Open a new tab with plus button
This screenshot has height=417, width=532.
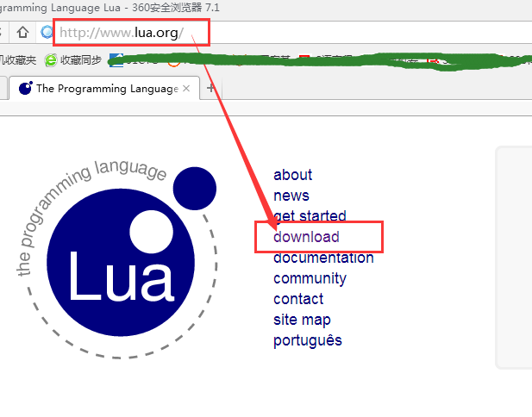point(210,88)
